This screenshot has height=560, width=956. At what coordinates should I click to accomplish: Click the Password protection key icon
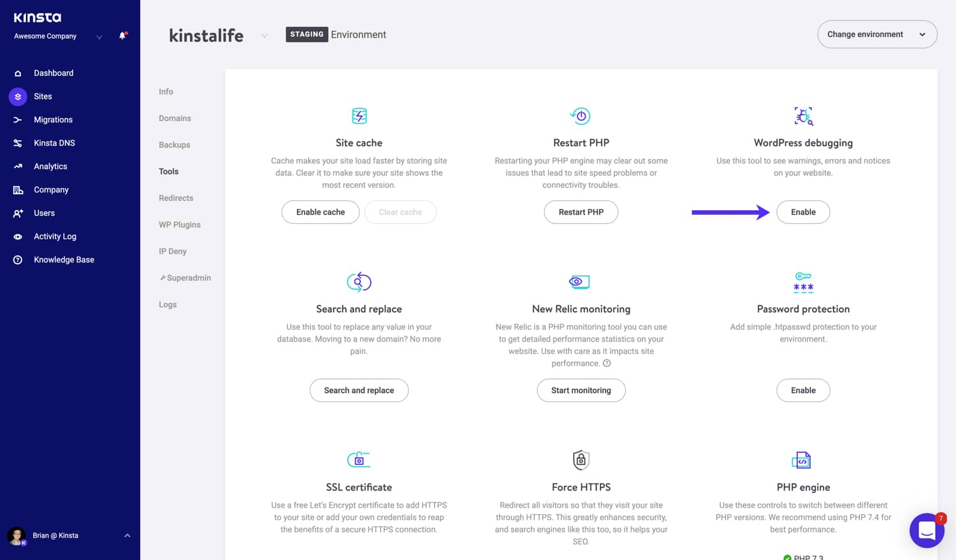tap(803, 282)
